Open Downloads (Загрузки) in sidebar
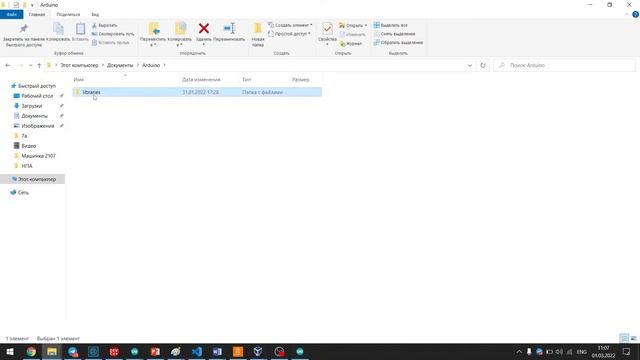The width and height of the screenshot is (640, 360). 28,106
